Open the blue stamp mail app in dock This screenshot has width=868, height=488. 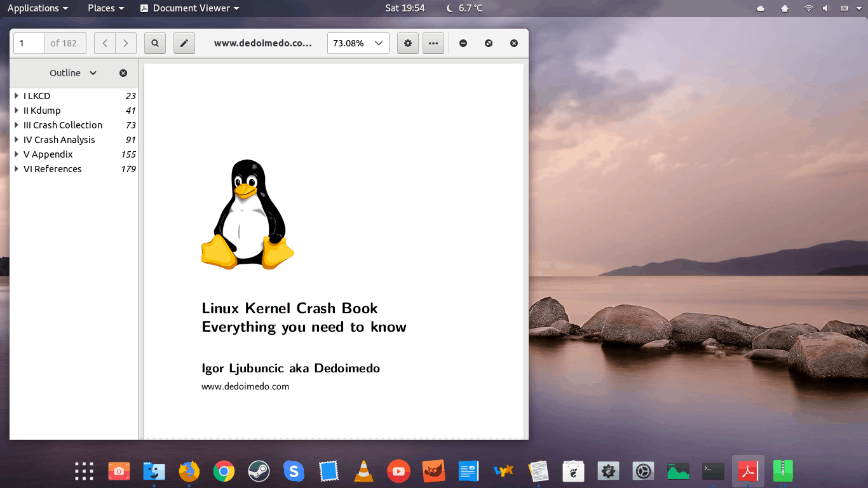(329, 471)
